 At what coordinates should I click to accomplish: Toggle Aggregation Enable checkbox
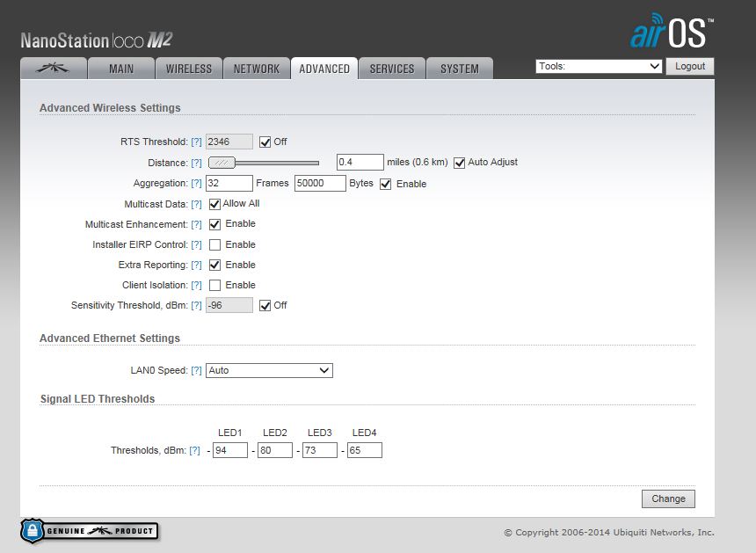385,184
